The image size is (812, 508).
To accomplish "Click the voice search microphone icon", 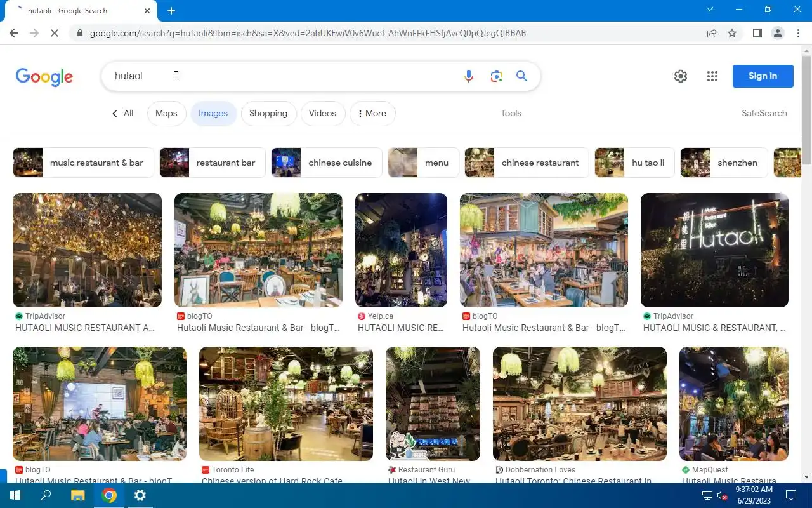I will [469, 76].
